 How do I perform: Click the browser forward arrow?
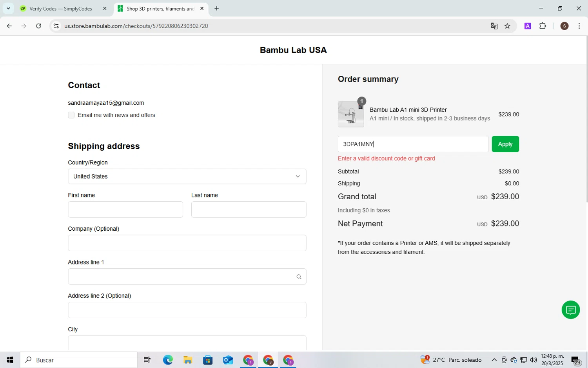point(24,26)
